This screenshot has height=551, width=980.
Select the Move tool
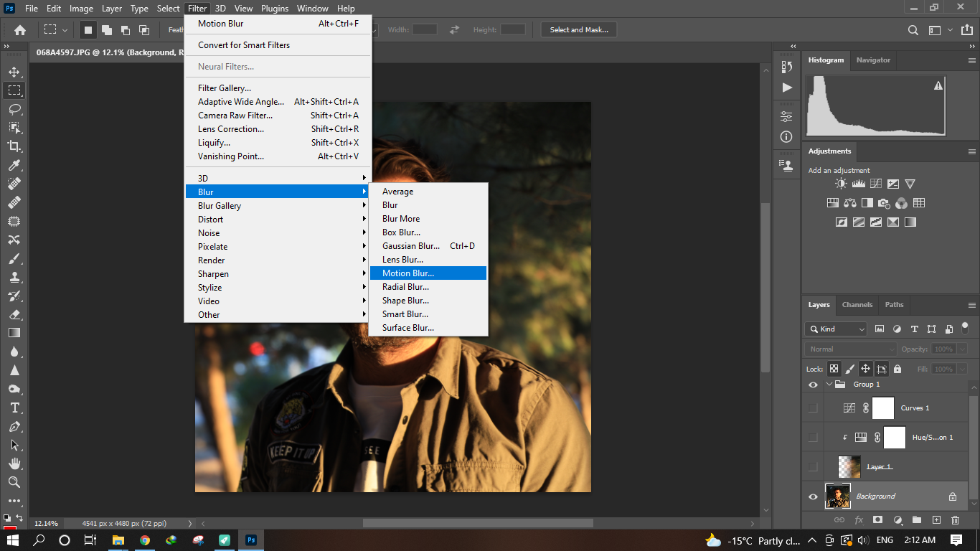pos(14,72)
